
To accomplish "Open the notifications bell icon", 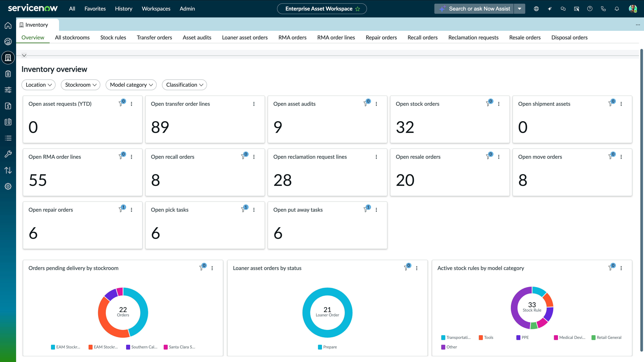I will [x=617, y=9].
